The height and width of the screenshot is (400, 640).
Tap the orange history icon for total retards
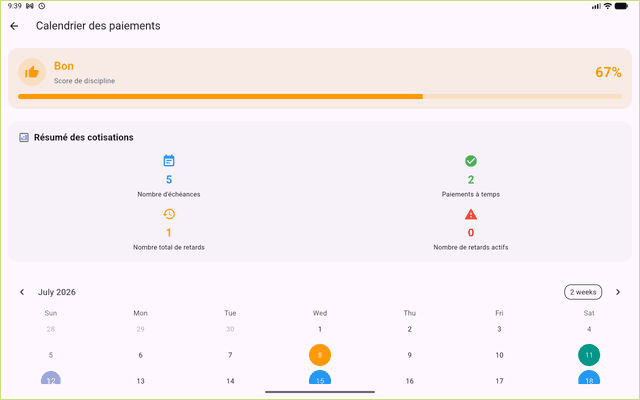(x=169, y=214)
